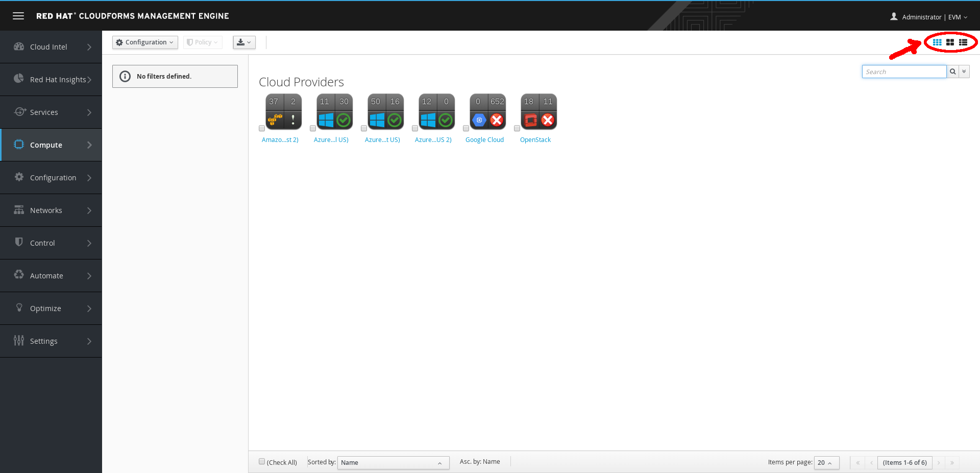Open the Amazo...st 2) link
This screenshot has width=980, height=473.
pos(280,140)
